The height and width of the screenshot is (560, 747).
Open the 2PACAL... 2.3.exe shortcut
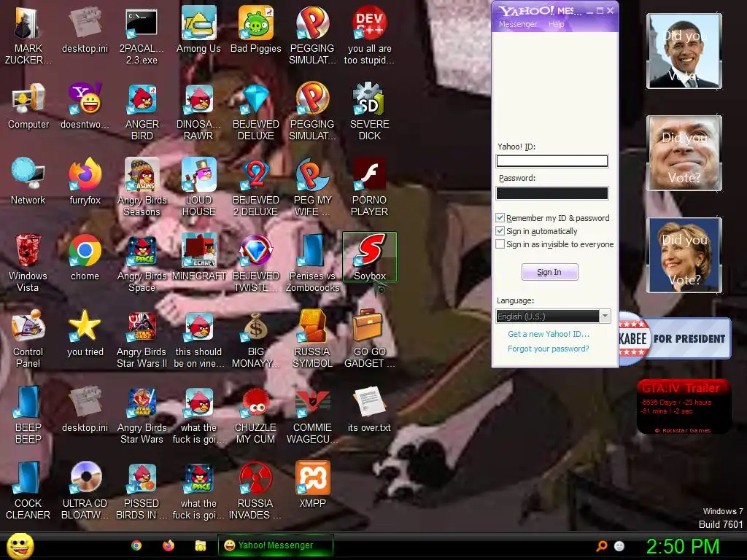pyautogui.click(x=142, y=35)
